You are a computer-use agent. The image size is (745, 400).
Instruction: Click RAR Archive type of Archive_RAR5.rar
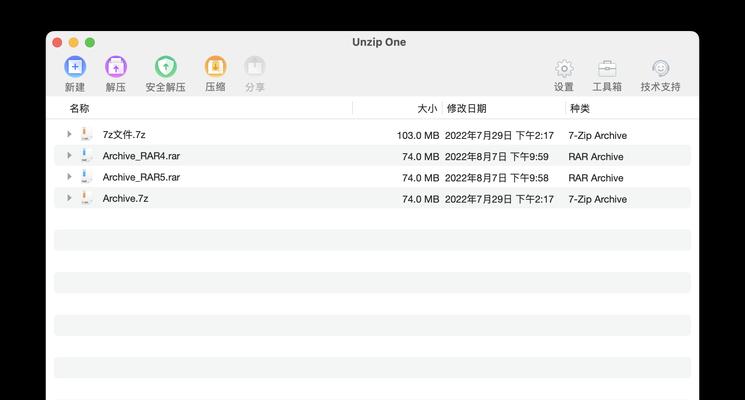click(x=596, y=178)
